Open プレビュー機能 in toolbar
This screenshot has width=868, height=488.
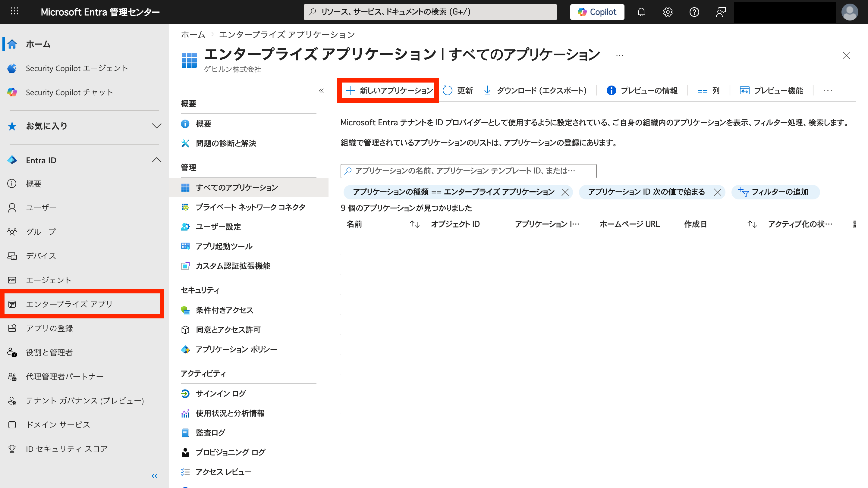click(772, 91)
